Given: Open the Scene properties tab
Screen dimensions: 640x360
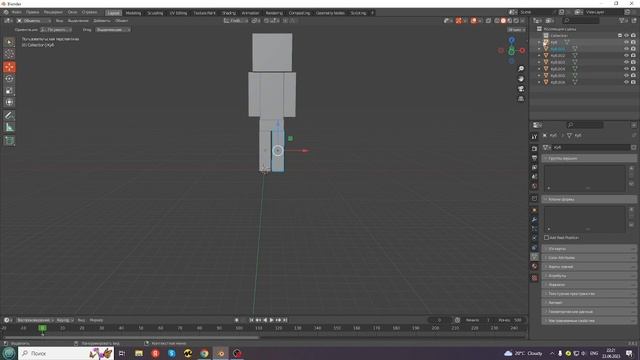Looking at the screenshot, I should [x=534, y=177].
